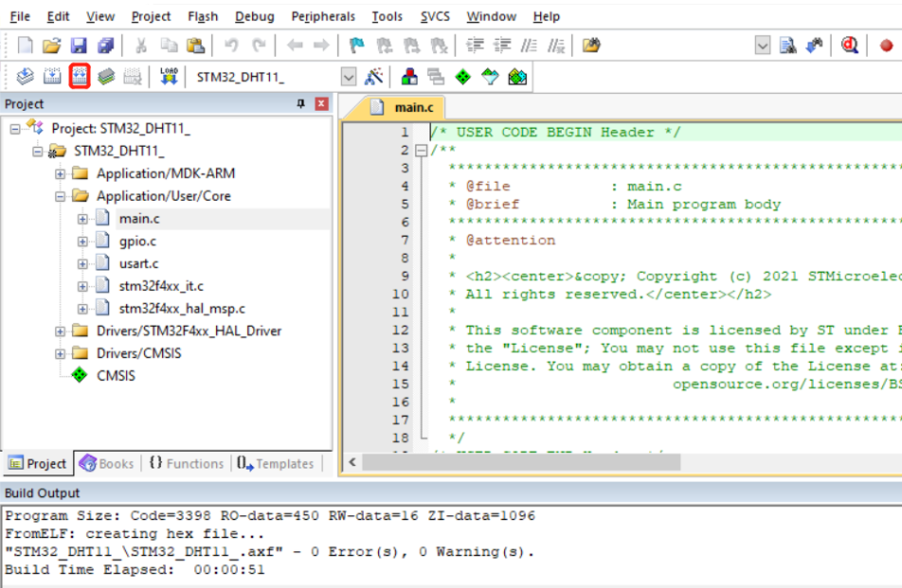Open the Peripherals menu
Screen dimensions: 902x588
pos(323,16)
